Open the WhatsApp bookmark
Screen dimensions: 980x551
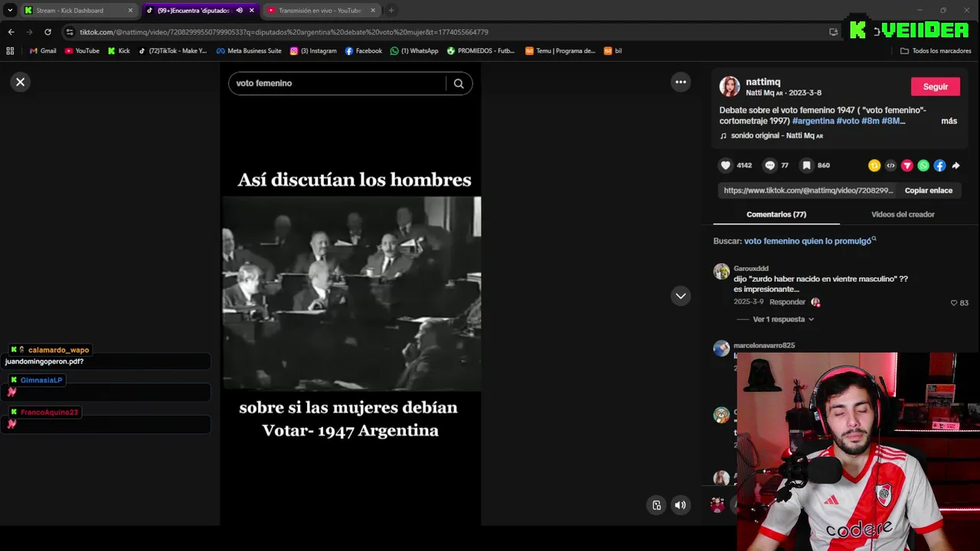coord(414,51)
